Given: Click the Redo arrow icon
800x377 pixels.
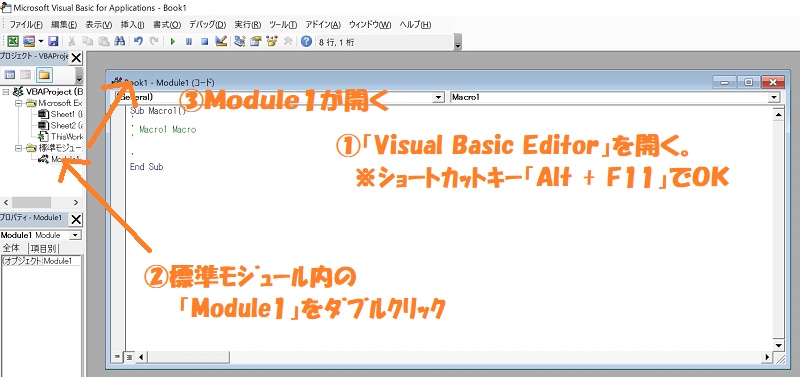Looking at the screenshot, I should (154, 41).
